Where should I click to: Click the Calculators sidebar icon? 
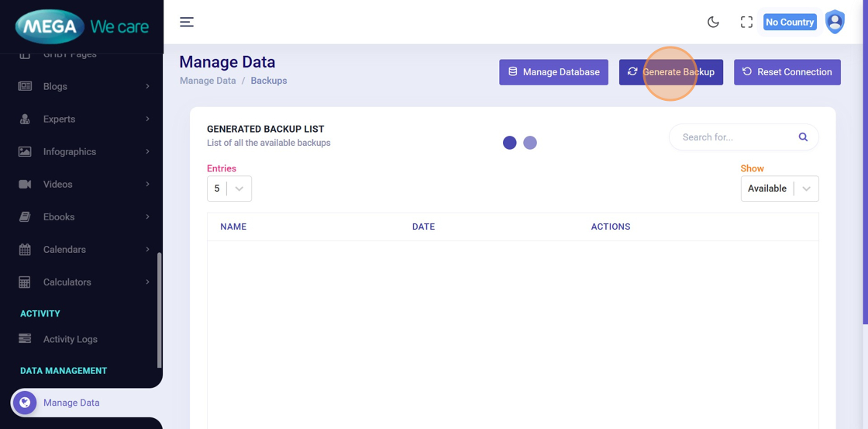[25, 282]
